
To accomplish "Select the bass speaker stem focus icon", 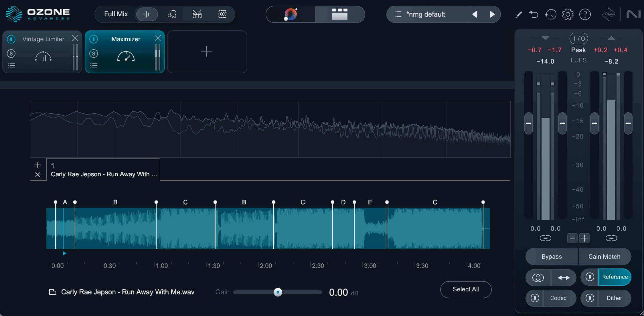I will point(222,14).
